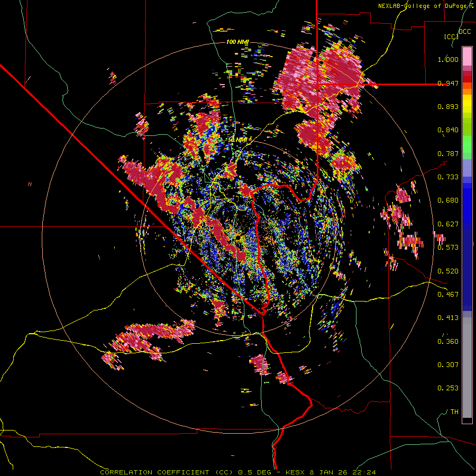Click the 0.680 legend value

[x=448, y=200]
